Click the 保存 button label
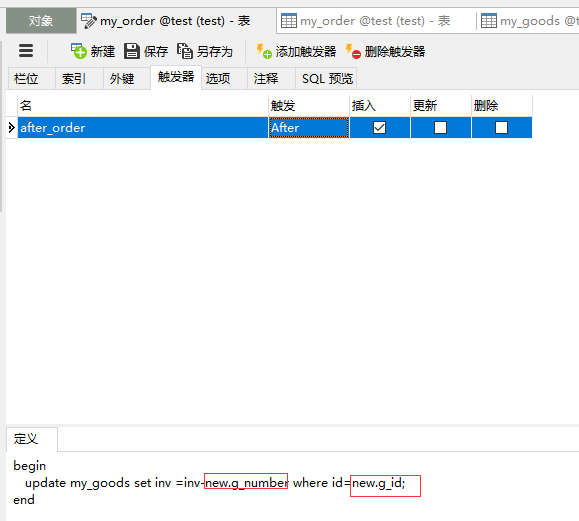This screenshot has width=579, height=521. tap(156, 51)
